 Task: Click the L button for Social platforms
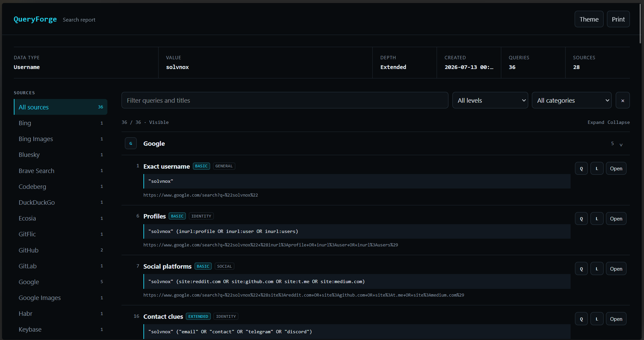597,269
